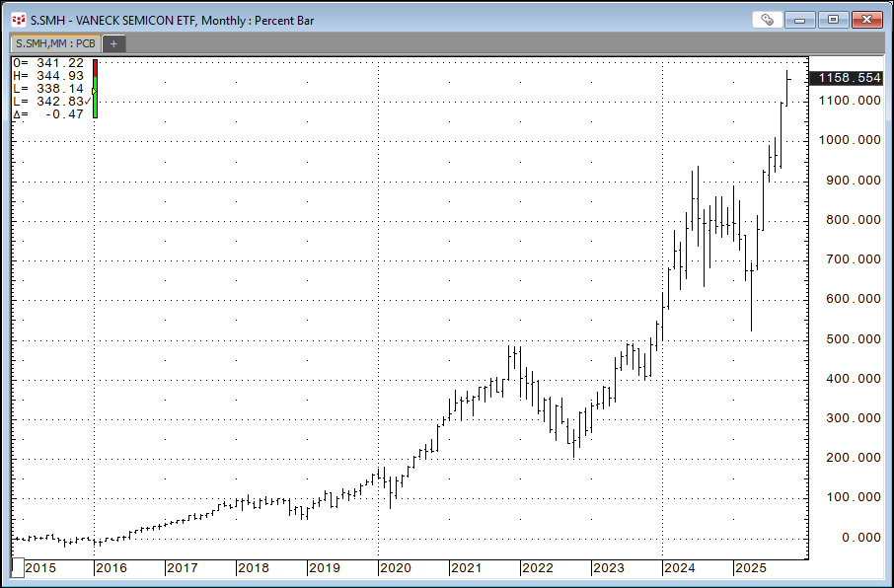Viewport: 894px width, 588px height.
Task: Click the 0.000 price scale label
Action: point(858,538)
